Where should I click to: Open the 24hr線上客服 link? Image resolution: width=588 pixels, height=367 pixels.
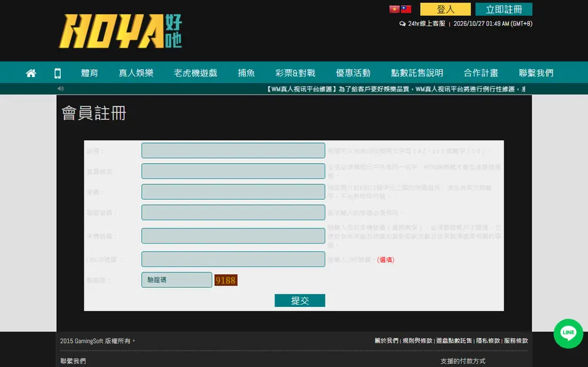coord(427,24)
